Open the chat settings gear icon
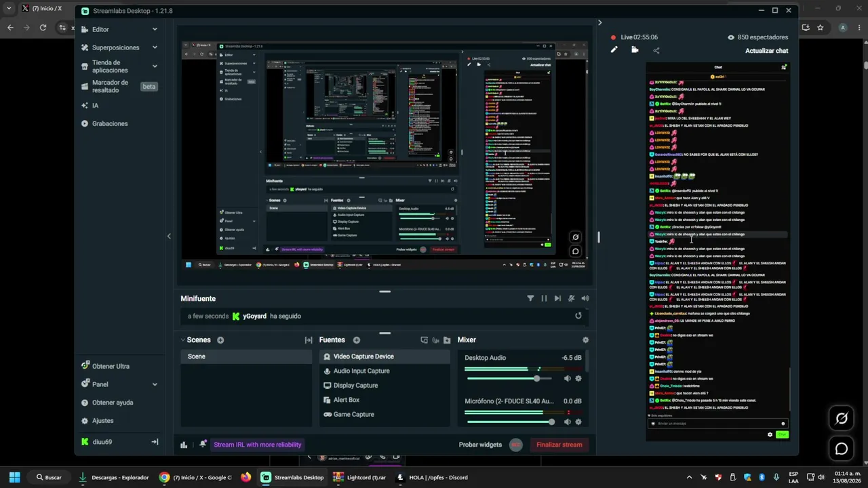 [770, 434]
